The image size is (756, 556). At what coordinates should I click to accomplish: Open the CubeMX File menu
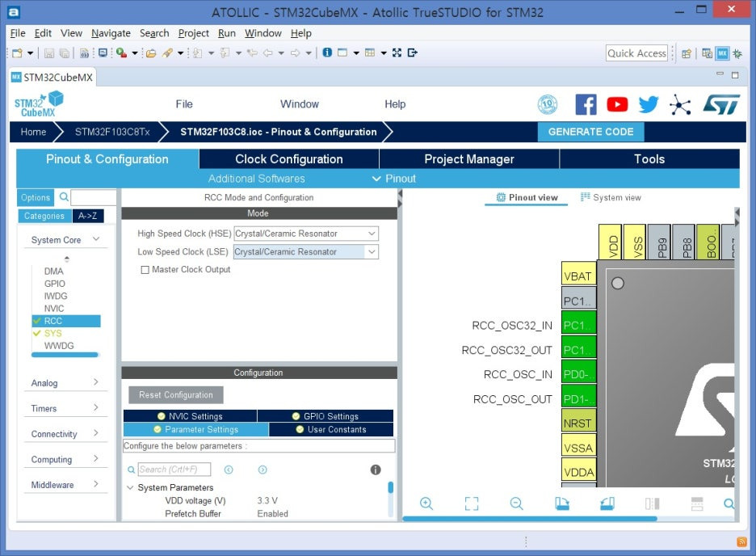183,104
